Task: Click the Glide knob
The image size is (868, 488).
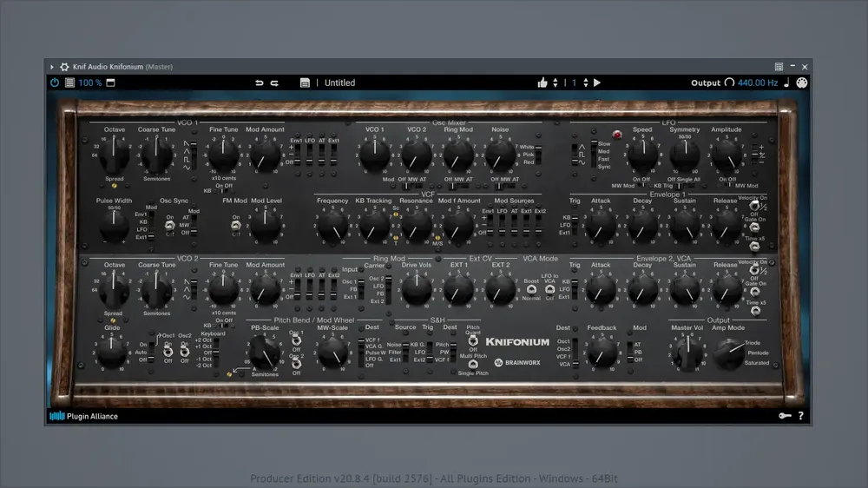Action: [x=112, y=353]
